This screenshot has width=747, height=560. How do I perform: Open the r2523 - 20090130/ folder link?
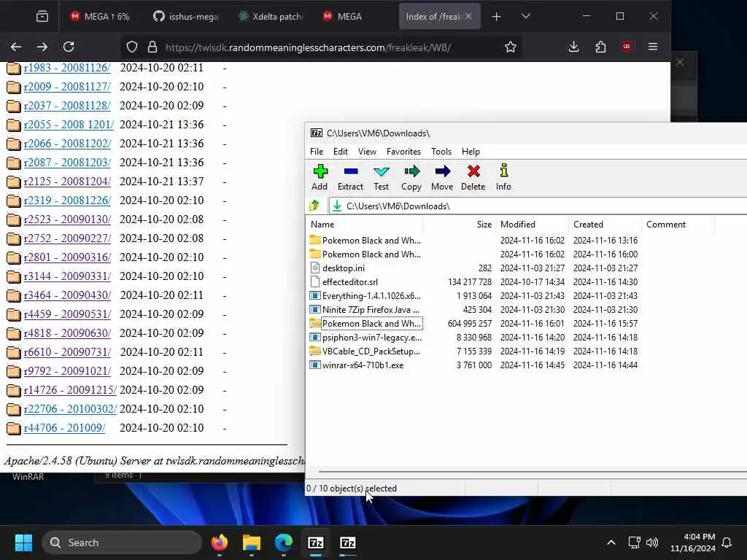pyautogui.click(x=67, y=219)
